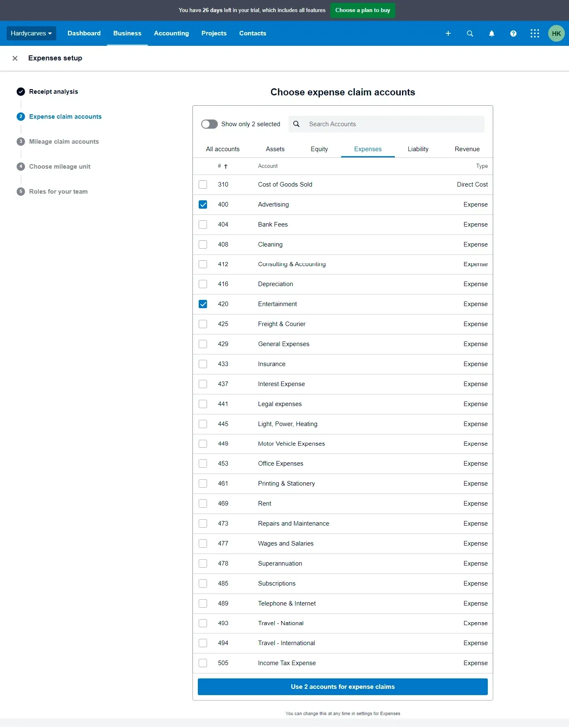Click the Rent account name
The image size is (569, 728).
265,504
